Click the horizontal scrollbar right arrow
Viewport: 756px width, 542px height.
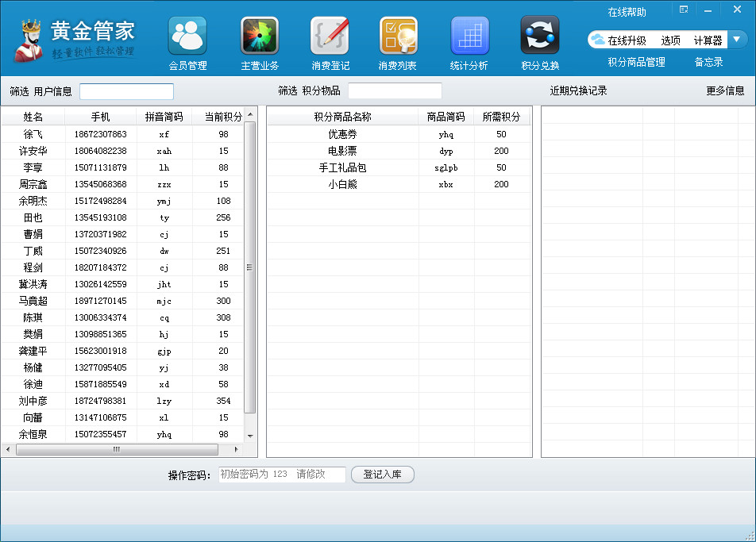[x=237, y=449]
